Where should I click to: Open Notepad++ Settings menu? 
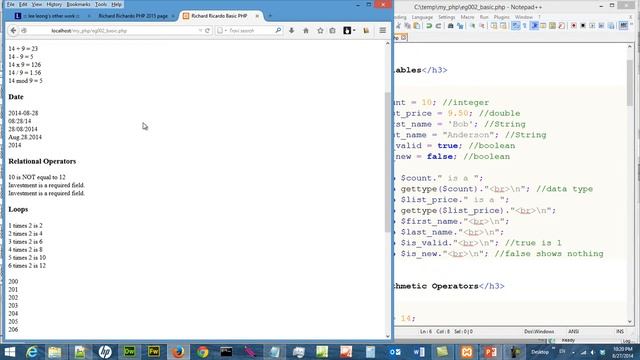[447, 17]
